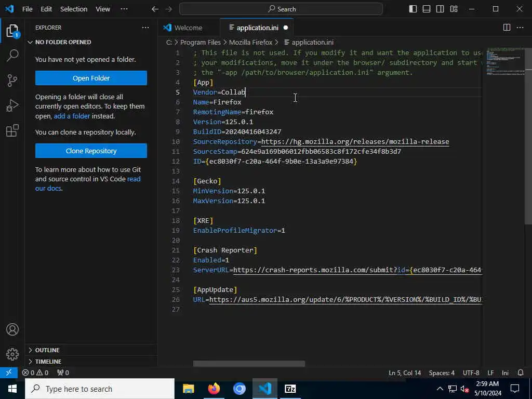Open editor More Actions ellipsis
The height and width of the screenshot is (399, 532).
point(520,28)
